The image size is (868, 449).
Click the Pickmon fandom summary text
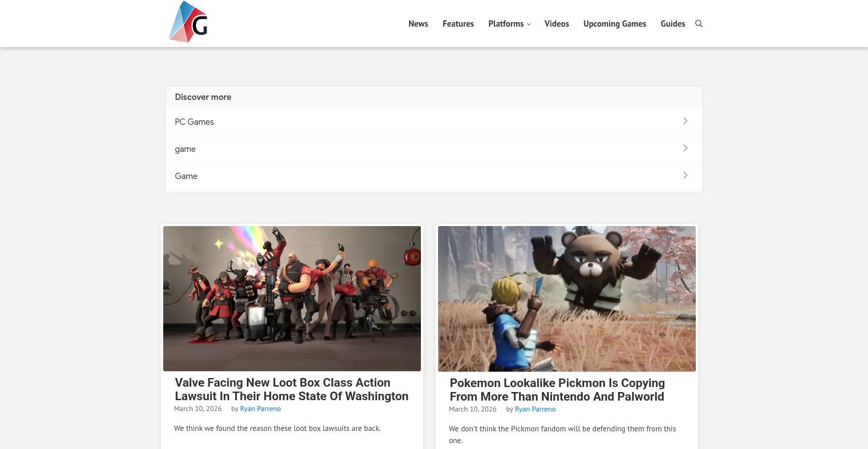pos(562,435)
